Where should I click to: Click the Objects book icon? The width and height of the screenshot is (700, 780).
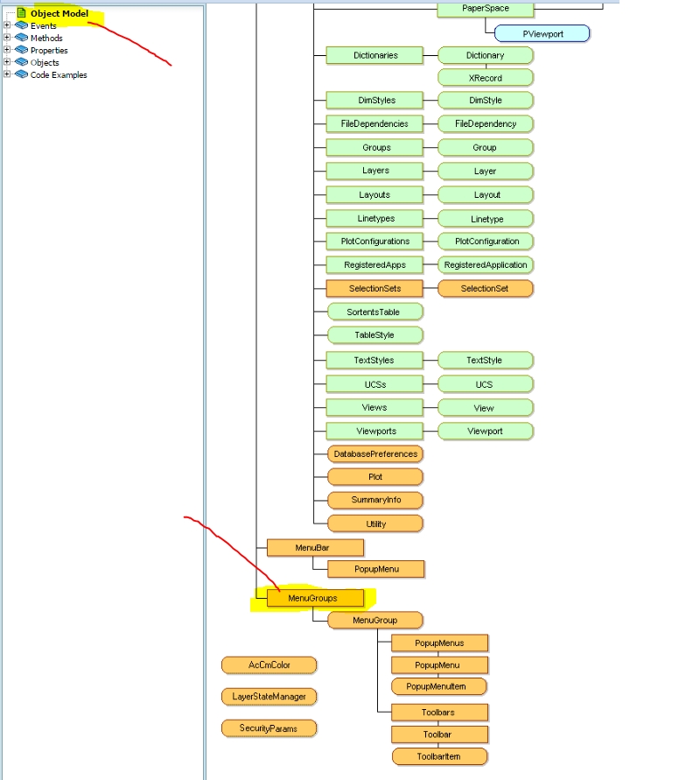[21, 62]
